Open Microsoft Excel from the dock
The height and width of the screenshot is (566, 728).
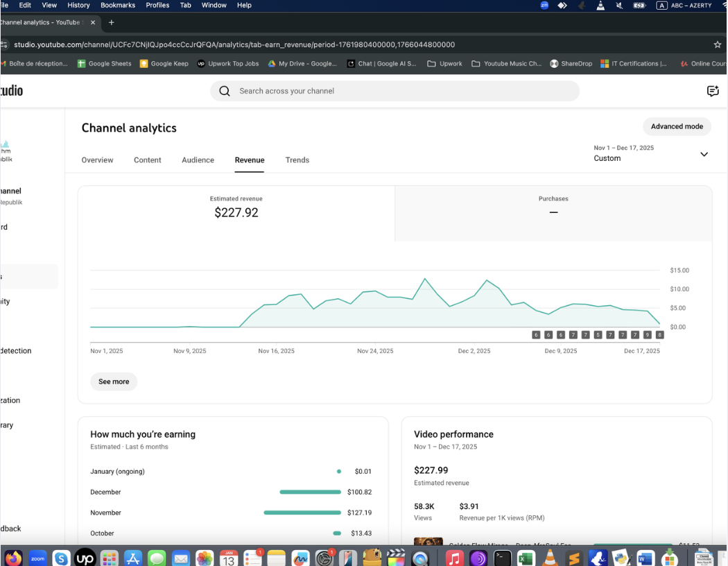[526, 558]
